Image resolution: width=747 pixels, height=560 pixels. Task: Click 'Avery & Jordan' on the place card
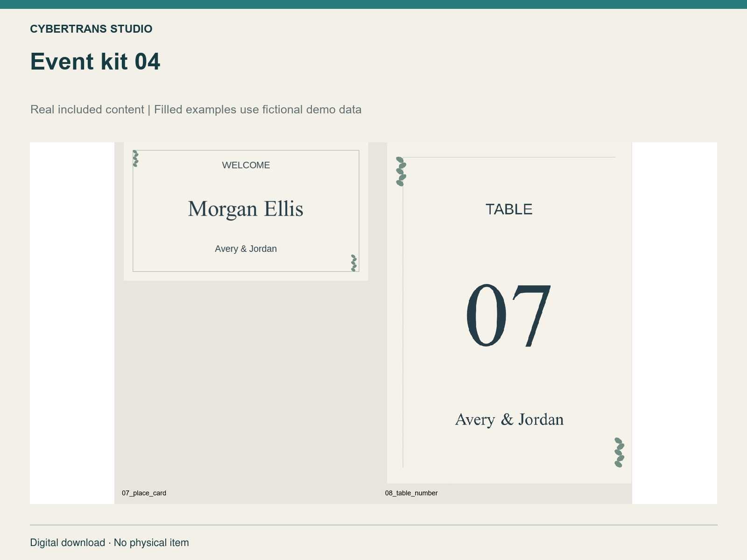click(x=246, y=249)
